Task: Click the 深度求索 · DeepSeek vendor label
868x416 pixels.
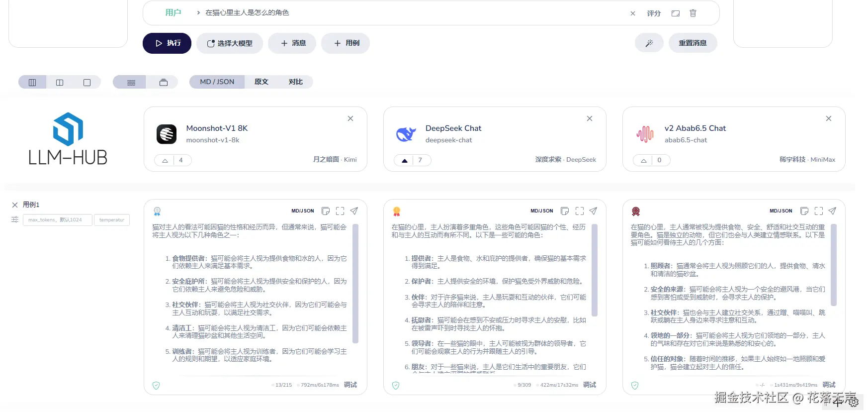Action: click(566, 160)
